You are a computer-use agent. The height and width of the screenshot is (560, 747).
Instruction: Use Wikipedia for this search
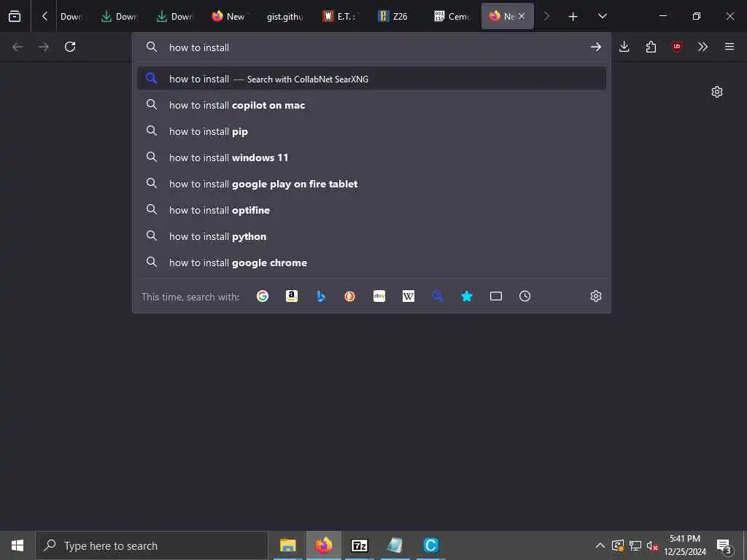[x=409, y=296]
